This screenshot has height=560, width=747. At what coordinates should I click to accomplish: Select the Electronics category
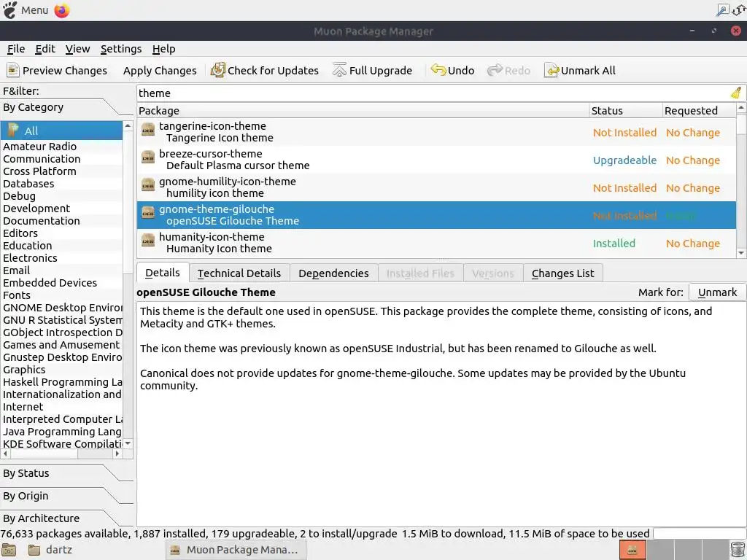[x=61, y=257]
